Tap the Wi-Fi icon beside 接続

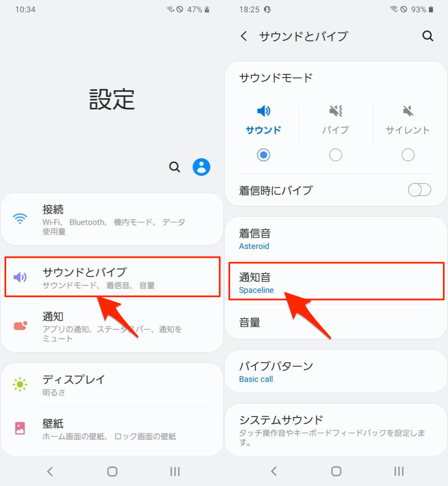[20, 219]
